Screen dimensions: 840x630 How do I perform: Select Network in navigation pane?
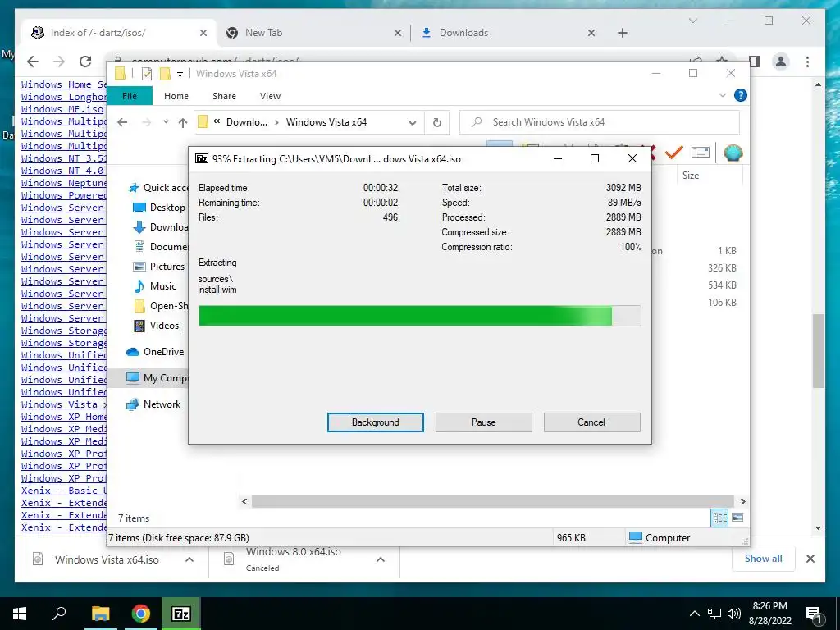153,404
